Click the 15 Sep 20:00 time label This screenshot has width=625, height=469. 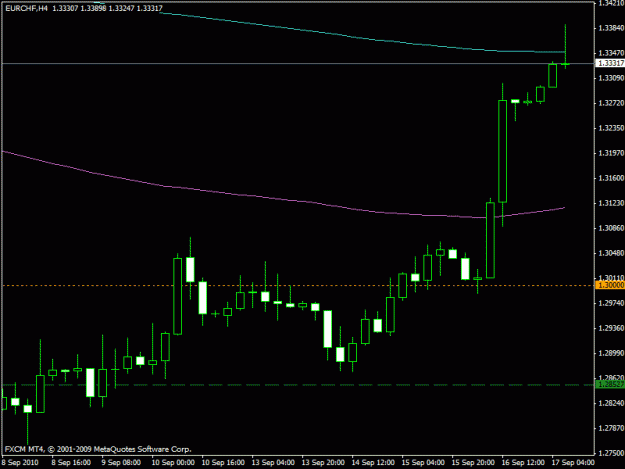tap(473, 462)
